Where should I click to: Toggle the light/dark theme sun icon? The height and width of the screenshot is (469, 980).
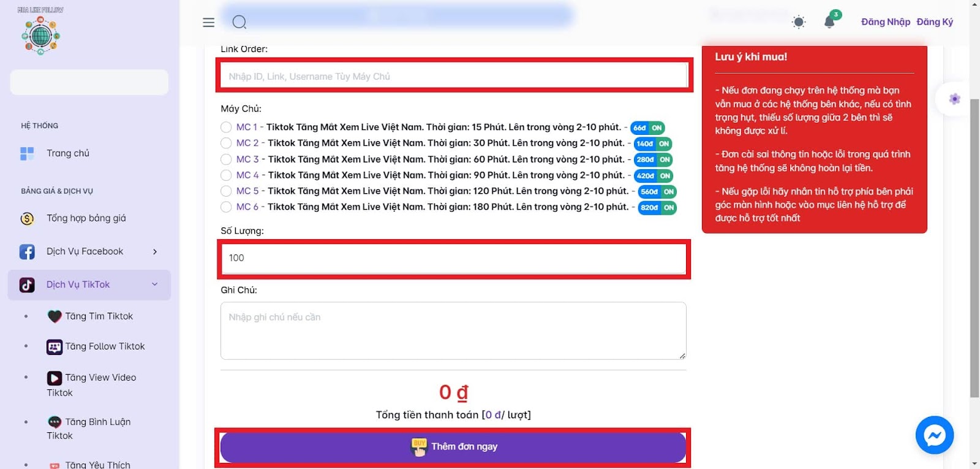pyautogui.click(x=799, y=23)
